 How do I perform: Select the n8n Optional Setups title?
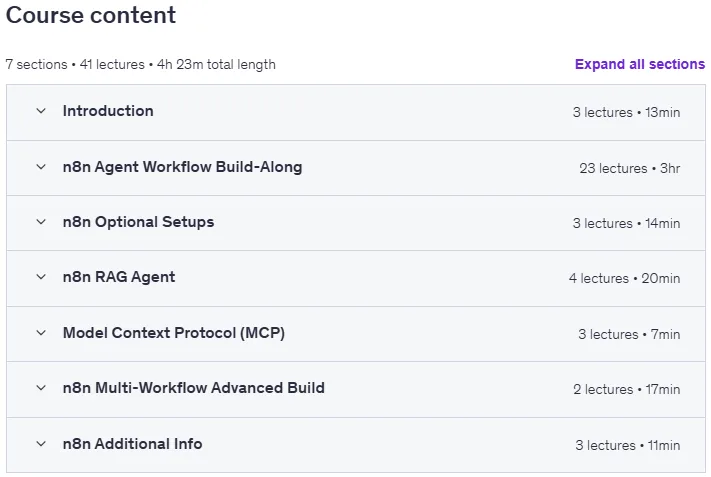click(x=138, y=222)
